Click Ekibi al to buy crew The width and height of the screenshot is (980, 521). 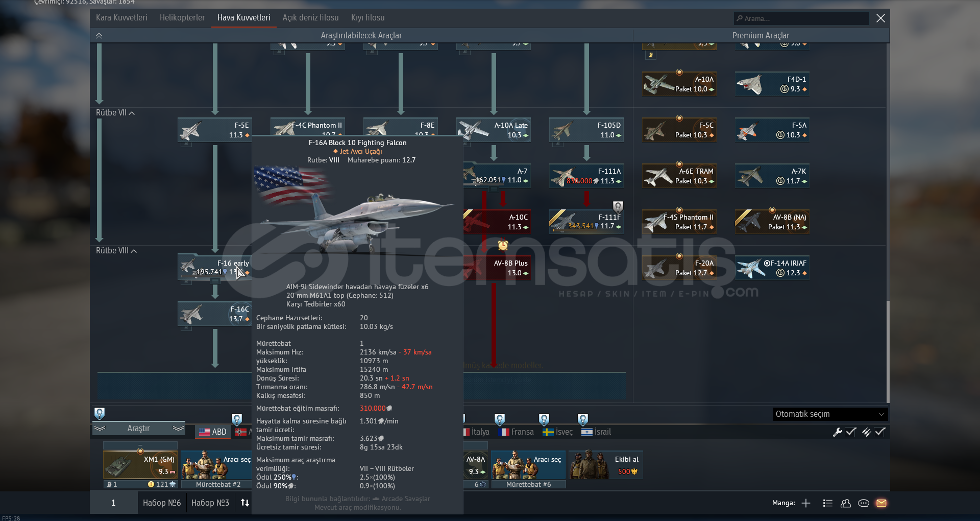point(606,465)
